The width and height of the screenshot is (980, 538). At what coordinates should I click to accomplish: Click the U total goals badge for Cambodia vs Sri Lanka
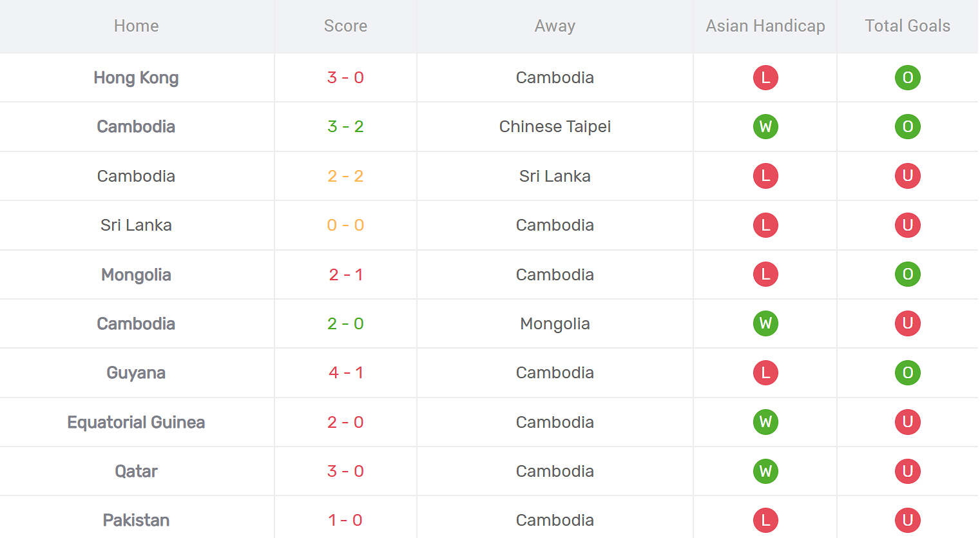pyautogui.click(x=907, y=176)
